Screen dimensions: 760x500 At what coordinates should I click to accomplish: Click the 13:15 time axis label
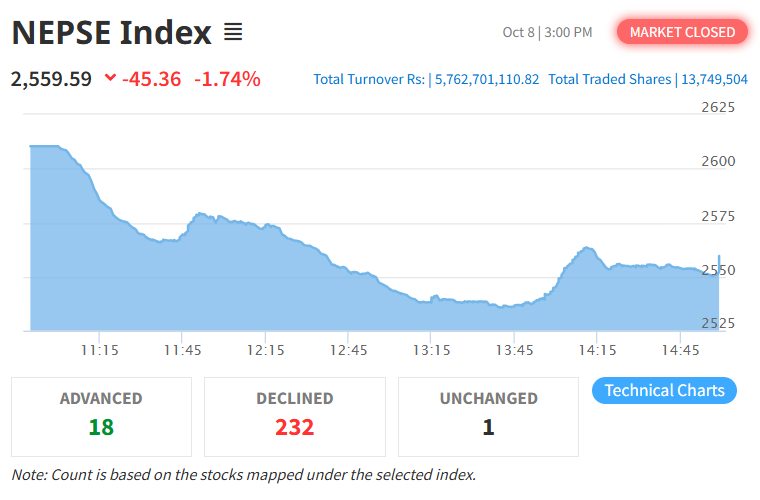click(430, 350)
